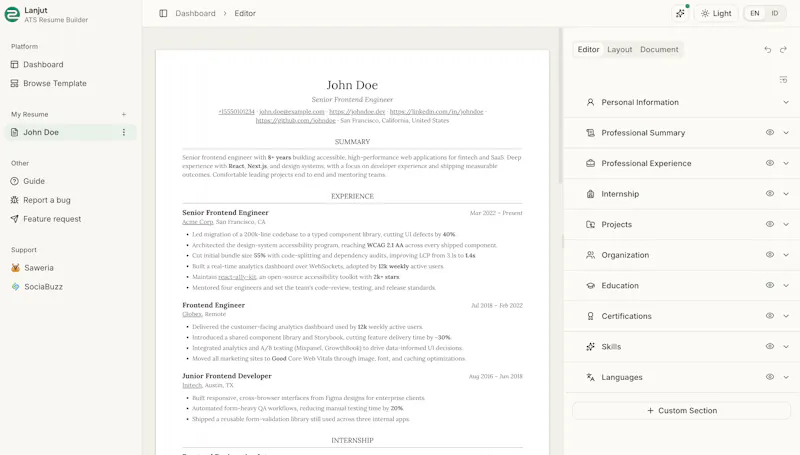Click the Languages translate icon
Viewport: 800px width, 455px height.
590,377
